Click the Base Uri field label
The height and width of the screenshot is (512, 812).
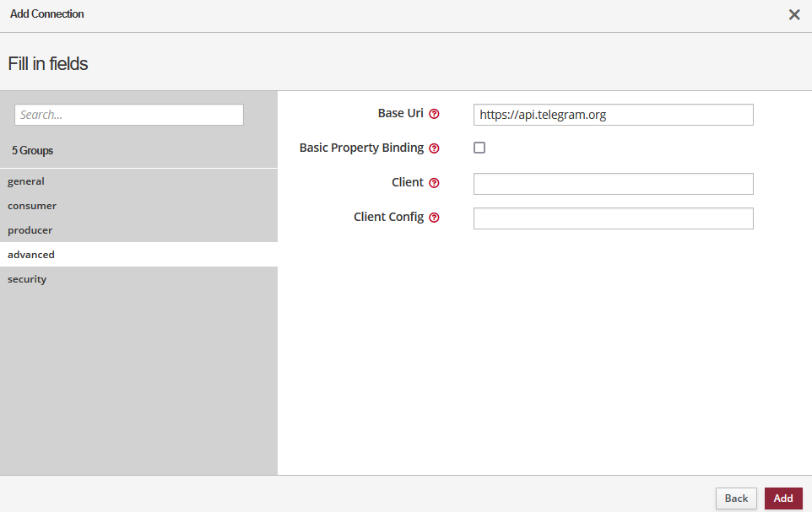click(x=400, y=113)
